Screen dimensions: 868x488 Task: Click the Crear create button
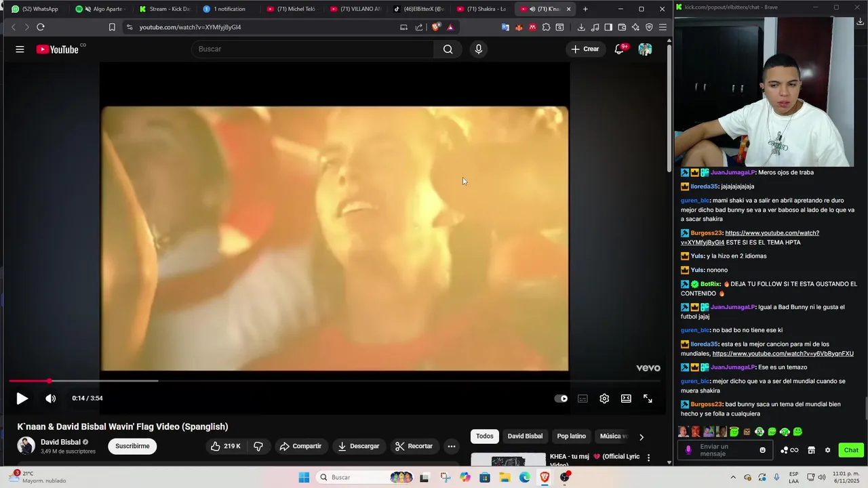(585, 49)
